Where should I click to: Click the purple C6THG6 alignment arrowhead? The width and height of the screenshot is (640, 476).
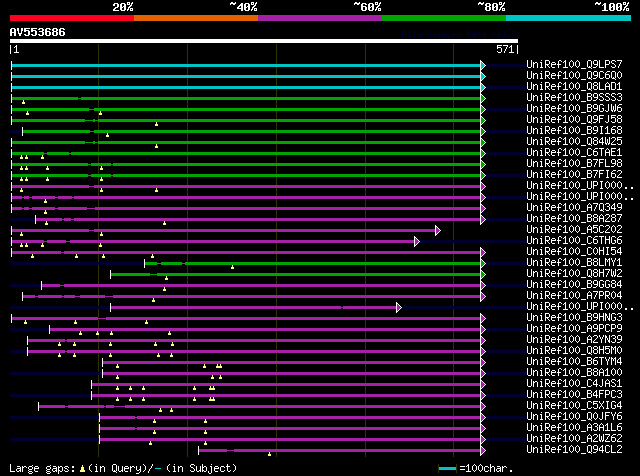[417, 242]
